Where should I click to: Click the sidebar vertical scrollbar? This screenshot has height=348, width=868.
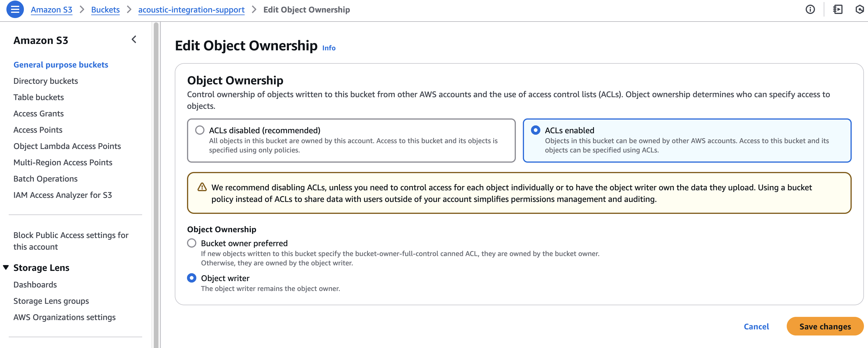(156, 185)
